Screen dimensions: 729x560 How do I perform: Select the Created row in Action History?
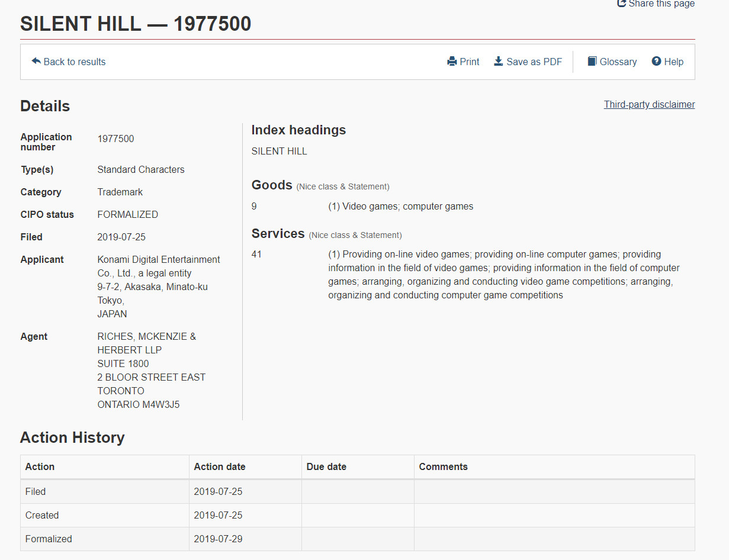(42, 515)
